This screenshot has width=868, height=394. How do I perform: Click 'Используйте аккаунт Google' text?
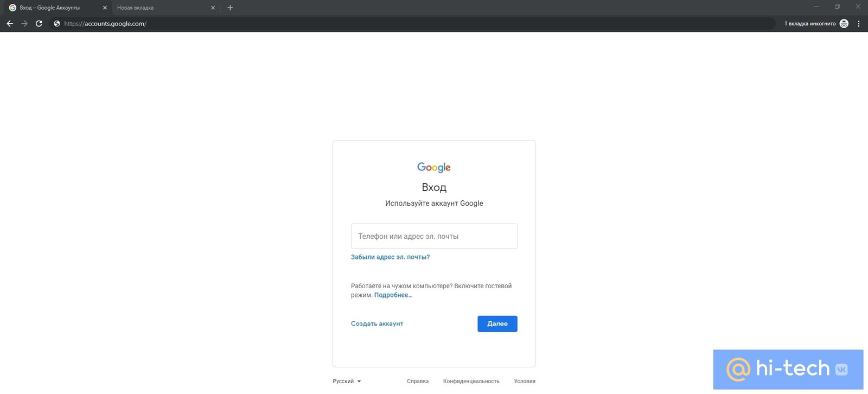[434, 203]
